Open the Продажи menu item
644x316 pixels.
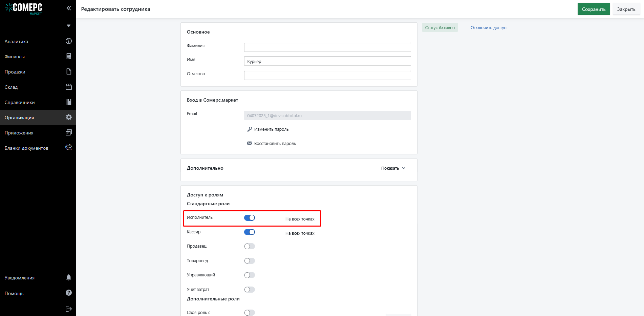[x=15, y=72]
